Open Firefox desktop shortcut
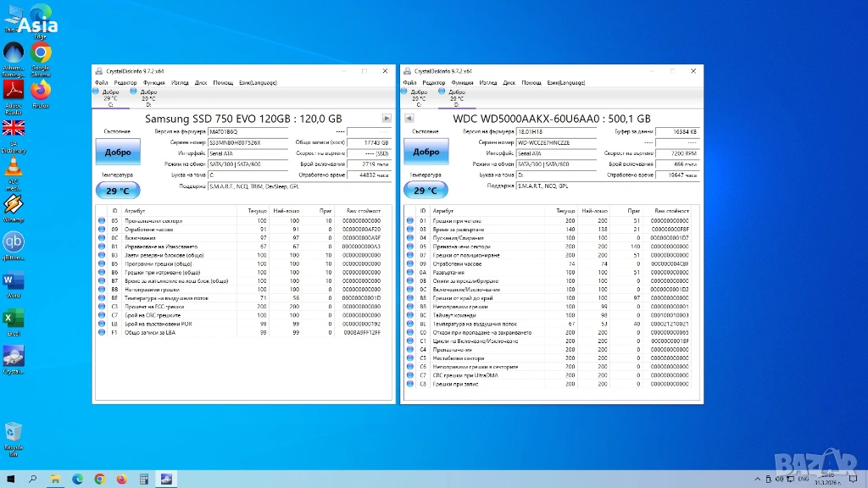 (41, 90)
